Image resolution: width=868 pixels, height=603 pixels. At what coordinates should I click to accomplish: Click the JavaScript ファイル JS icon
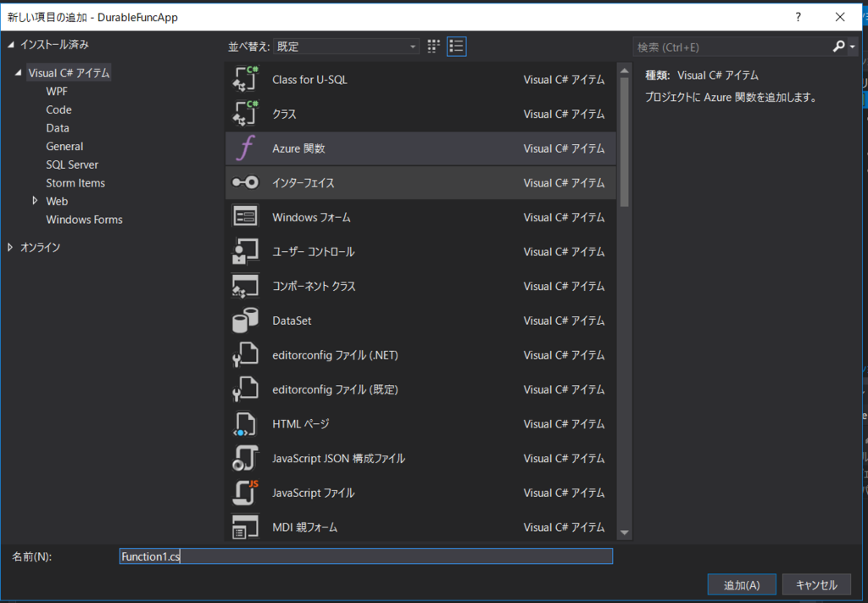coord(245,492)
